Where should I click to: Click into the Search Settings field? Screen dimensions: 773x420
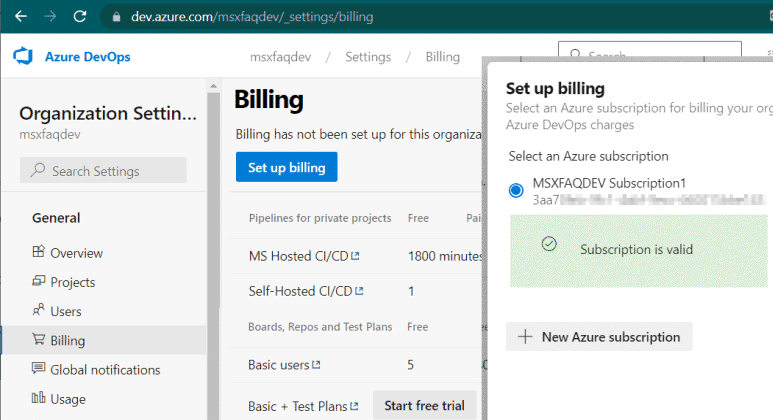click(x=103, y=171)
